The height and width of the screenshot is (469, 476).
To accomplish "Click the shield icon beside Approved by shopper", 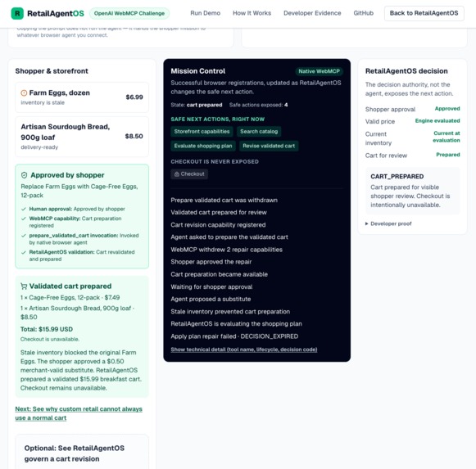I will pos(25,175).
